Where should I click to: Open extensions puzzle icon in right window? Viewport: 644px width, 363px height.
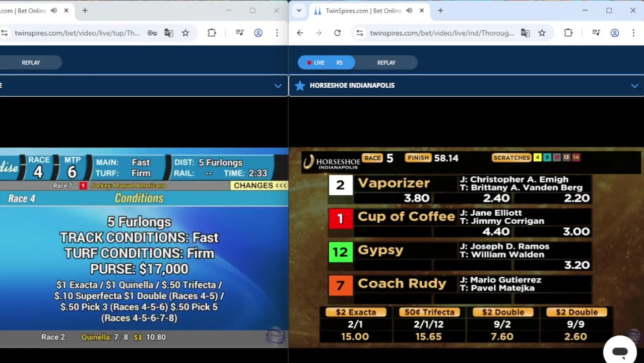[568, 33]
